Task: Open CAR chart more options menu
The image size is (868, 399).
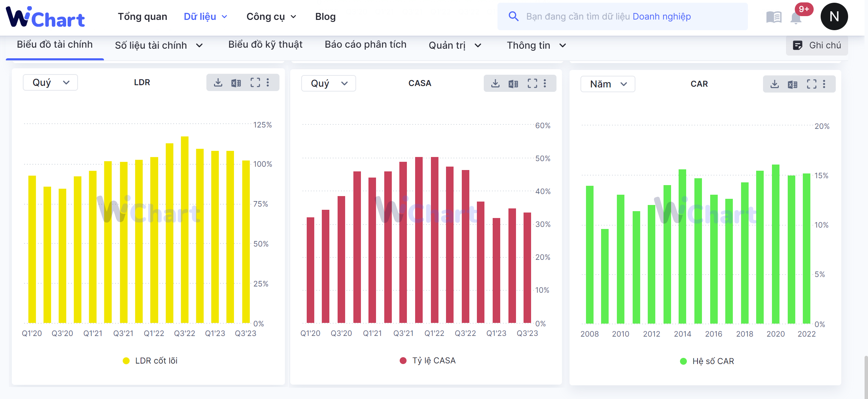Action: [824, 84]
